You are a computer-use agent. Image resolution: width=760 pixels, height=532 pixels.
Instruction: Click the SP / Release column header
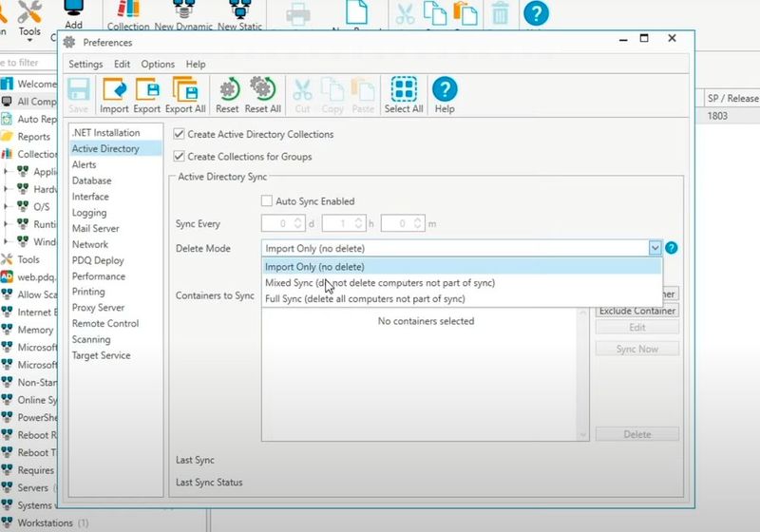tap(731, 98)
